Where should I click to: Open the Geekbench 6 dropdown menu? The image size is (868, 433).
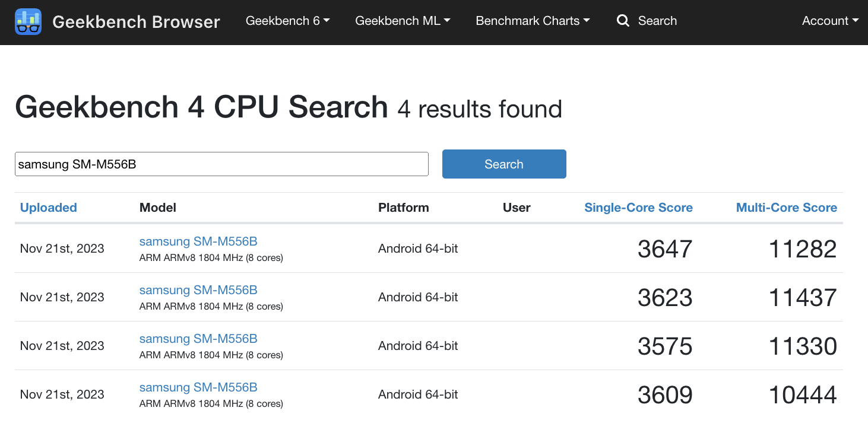[x=287, y=21]
